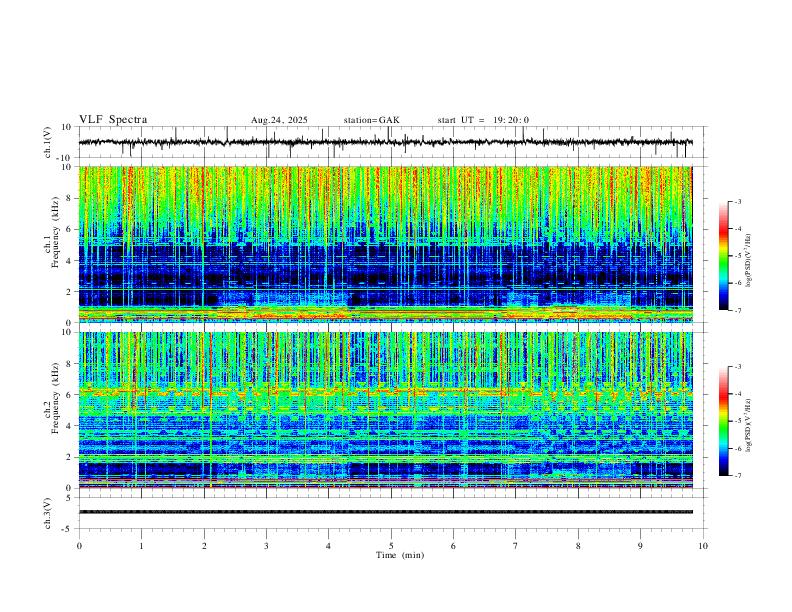Image resolution: width=792 pixels, height=612 pixels.
Task: Click the 'station=GAK' label
Action: pos(371,120)
